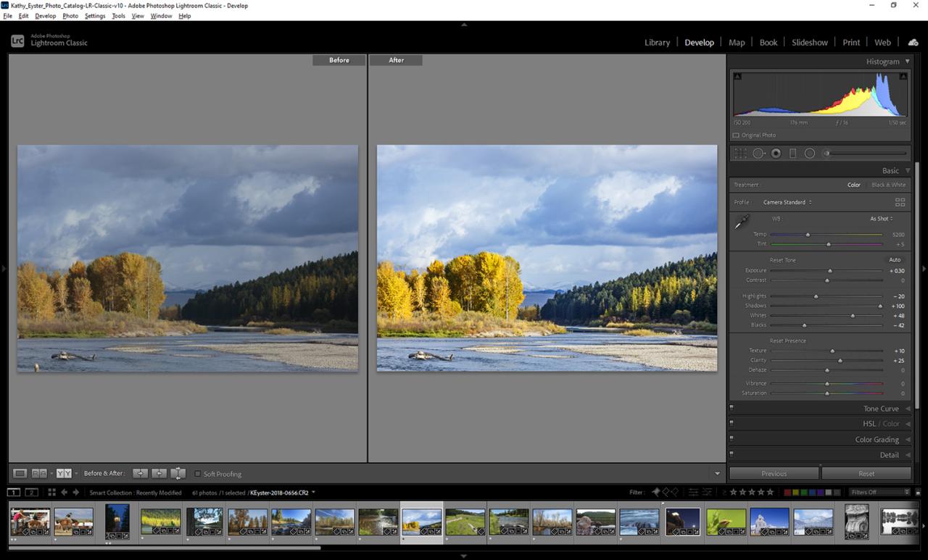Select the Crop Overlay tool
The height and width of the screenshot is (560, 928).
(x=740, y=154)
